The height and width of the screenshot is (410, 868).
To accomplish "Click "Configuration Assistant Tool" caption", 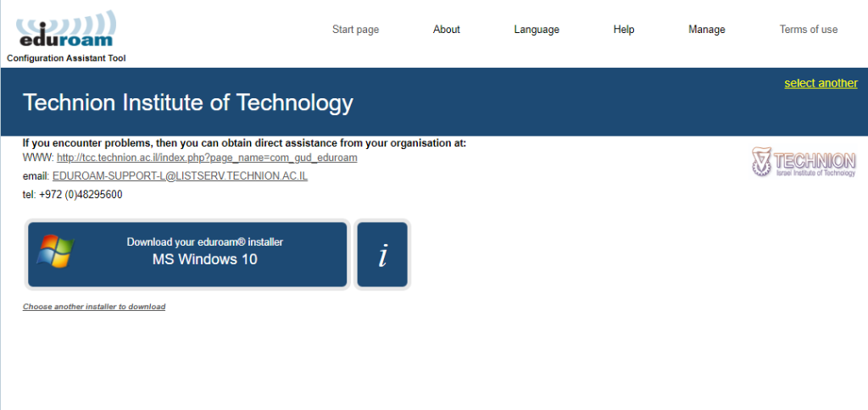I will 66,58.
